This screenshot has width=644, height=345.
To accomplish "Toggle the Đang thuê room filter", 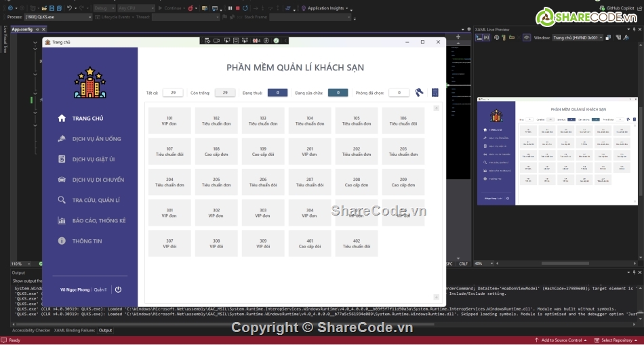I will [x=277, y=93].
